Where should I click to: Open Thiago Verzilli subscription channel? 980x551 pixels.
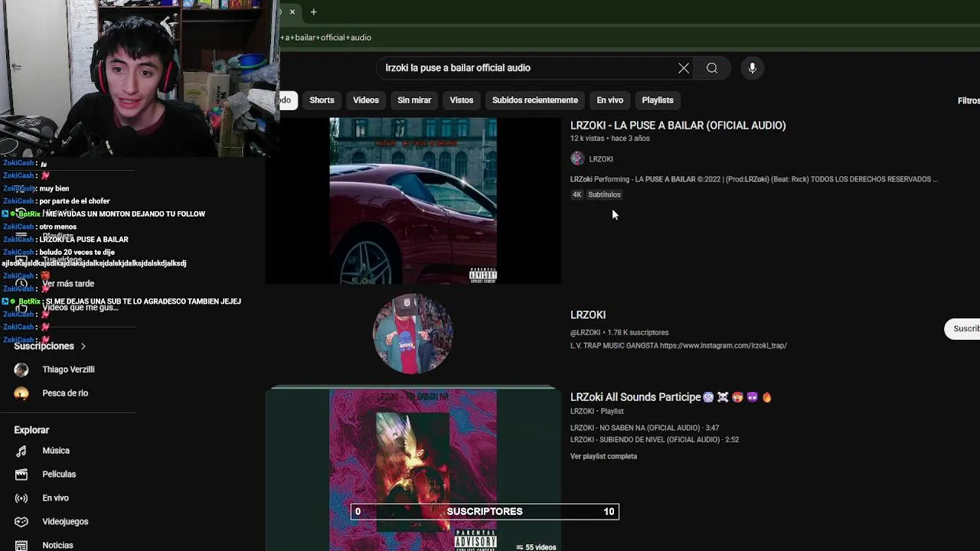coord(68,370)
